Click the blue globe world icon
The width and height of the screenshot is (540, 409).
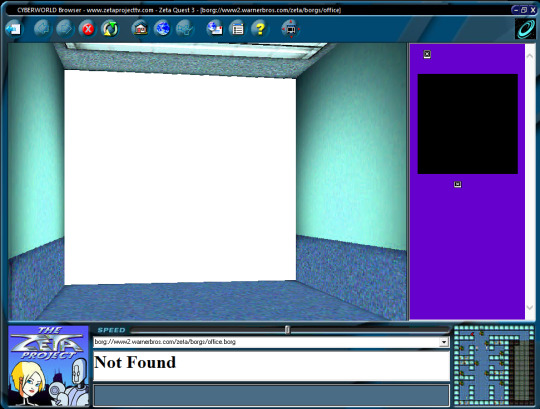[x=162, y=29]
